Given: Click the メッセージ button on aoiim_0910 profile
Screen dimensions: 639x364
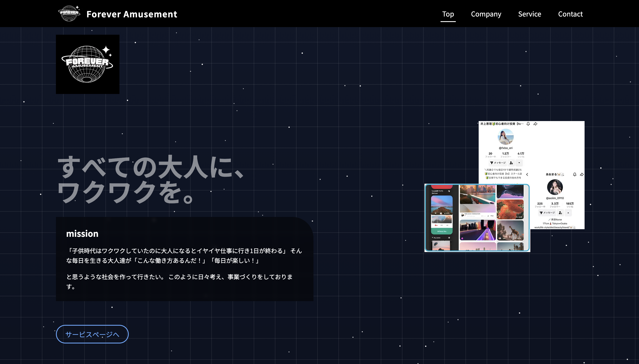Looking at the screenshot, I should [x=547, y=213].
